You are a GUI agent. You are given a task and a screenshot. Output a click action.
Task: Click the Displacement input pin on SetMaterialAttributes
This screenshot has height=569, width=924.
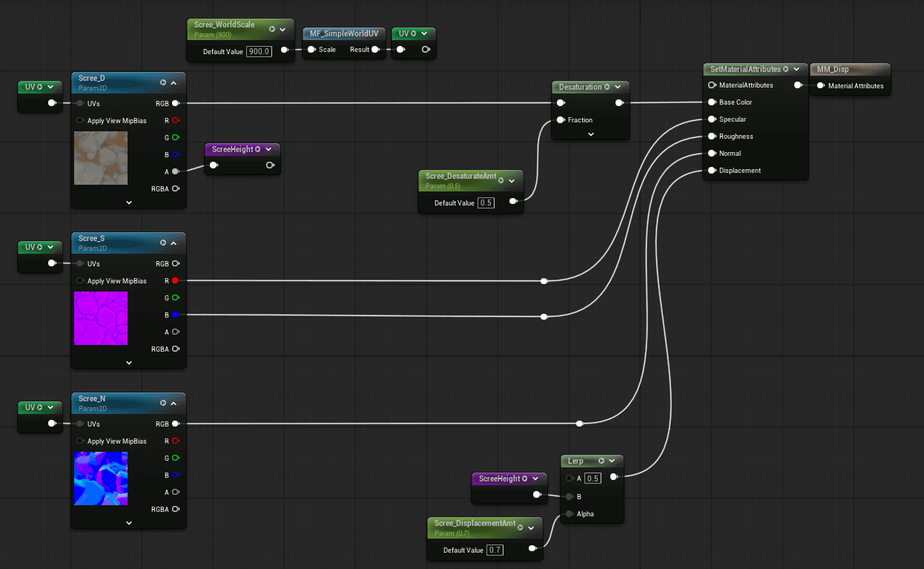click(x=712, y=170)
